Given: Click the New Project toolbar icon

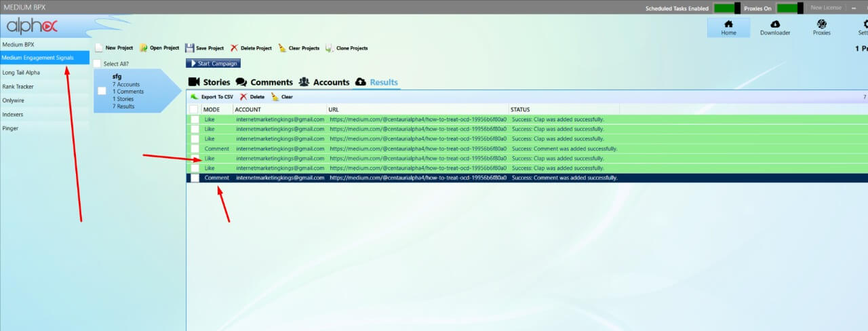Looking at the screenshot, I should pos(99,48).
